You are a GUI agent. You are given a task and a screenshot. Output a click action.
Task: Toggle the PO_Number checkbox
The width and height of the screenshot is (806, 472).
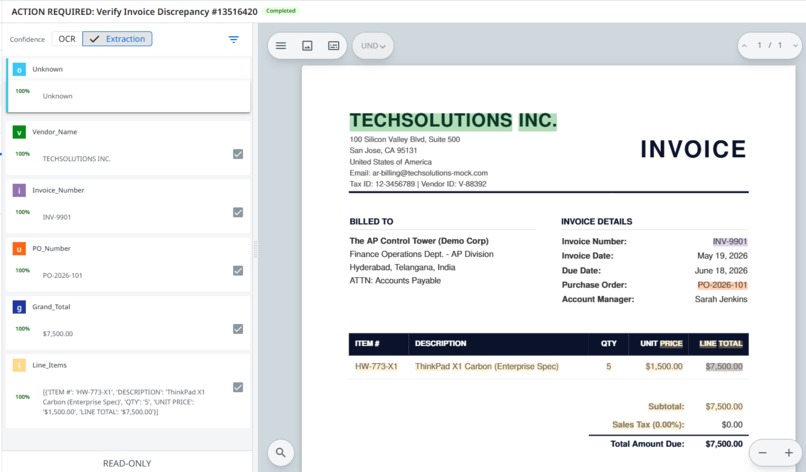pyautogui.click(x=238, y=270)
